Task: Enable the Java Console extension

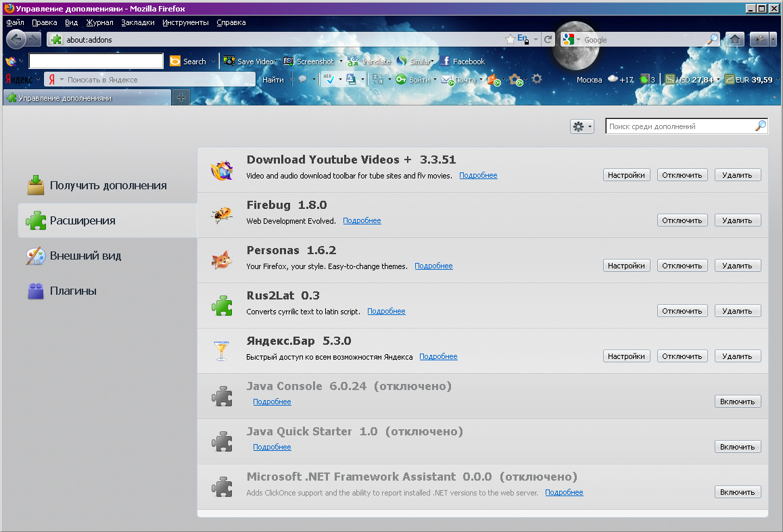Action: (737, 402)
